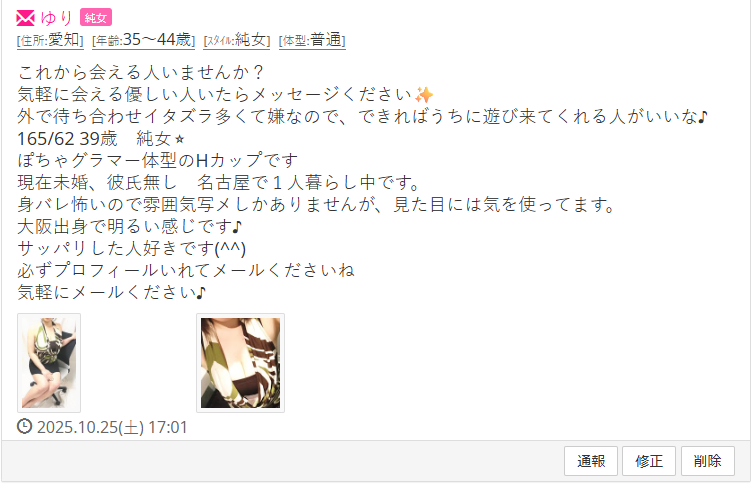
Task: Click the pink 純女 badge beside username
Action: [x=96, y=18]
